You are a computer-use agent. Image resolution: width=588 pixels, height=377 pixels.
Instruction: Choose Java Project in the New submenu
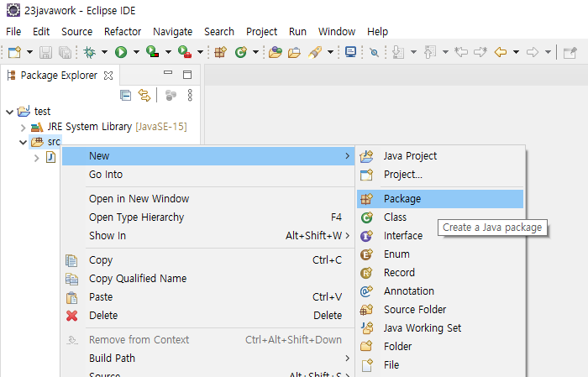(x=440, y=156)
